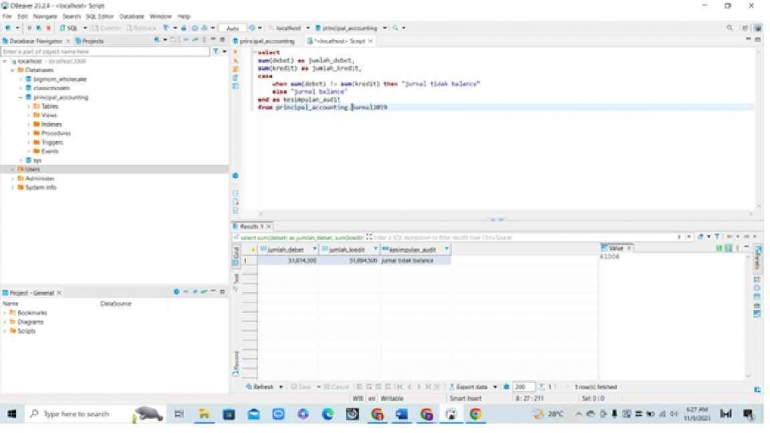Select the Events folder

(50, 151)
